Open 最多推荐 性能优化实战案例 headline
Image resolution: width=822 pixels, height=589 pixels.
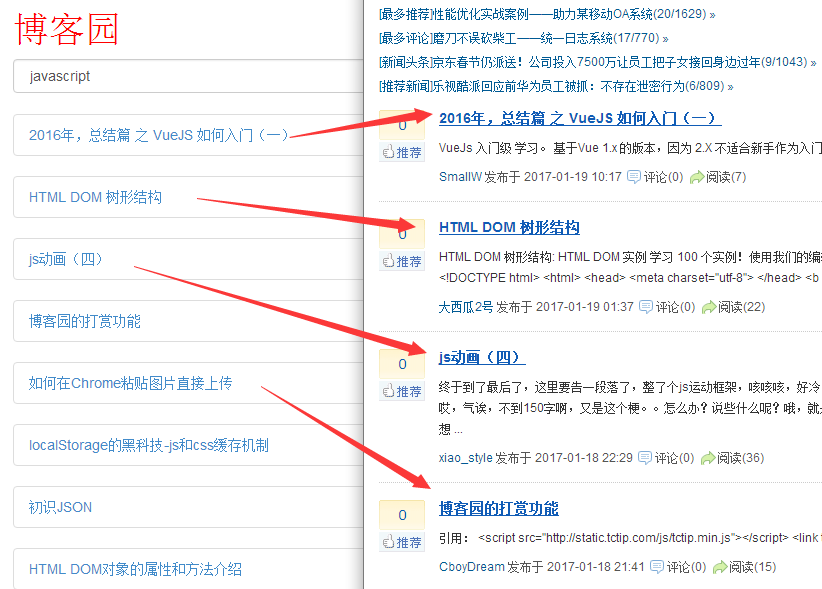coord(547,14)
